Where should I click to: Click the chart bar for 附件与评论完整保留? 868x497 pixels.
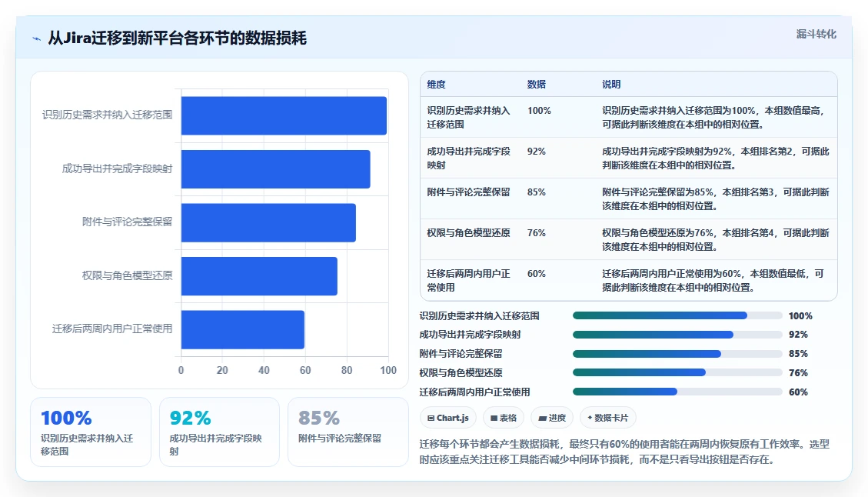tap(268, 223)
